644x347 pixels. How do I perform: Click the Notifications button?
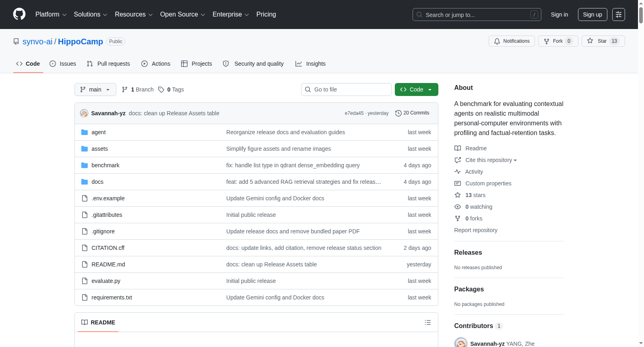tap(512, 41)
